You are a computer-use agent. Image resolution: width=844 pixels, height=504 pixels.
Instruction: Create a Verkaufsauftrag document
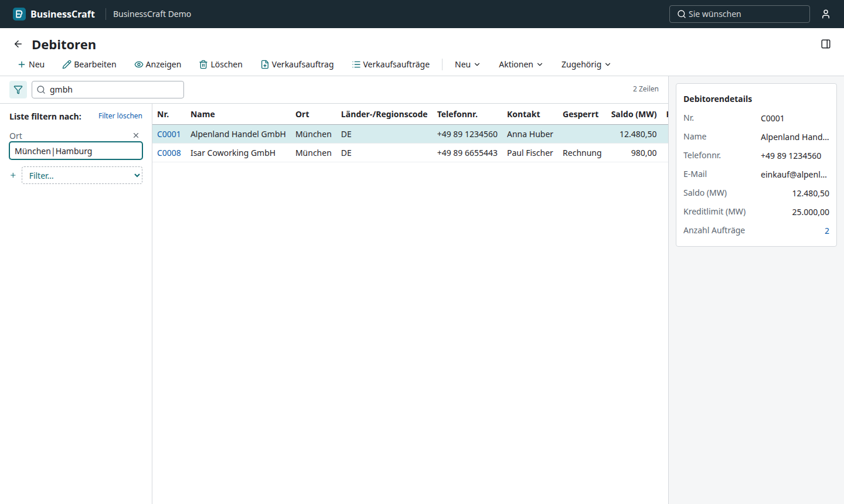[297, 64]
